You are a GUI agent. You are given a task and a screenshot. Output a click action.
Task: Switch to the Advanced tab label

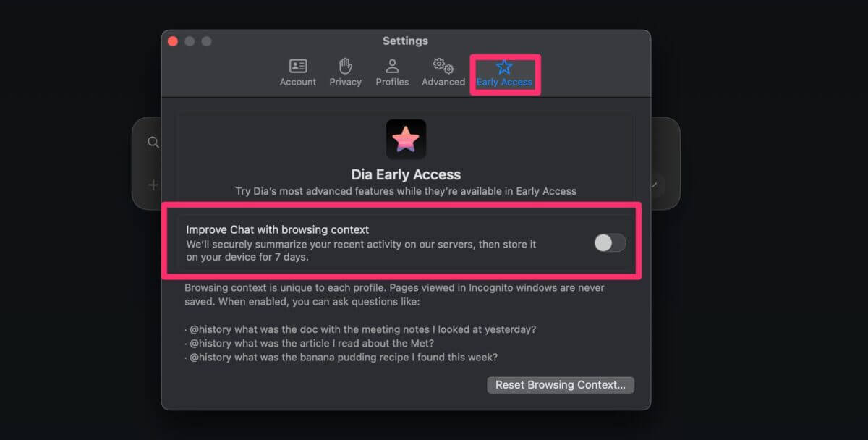pyautogui.click(x=443, y=82)
